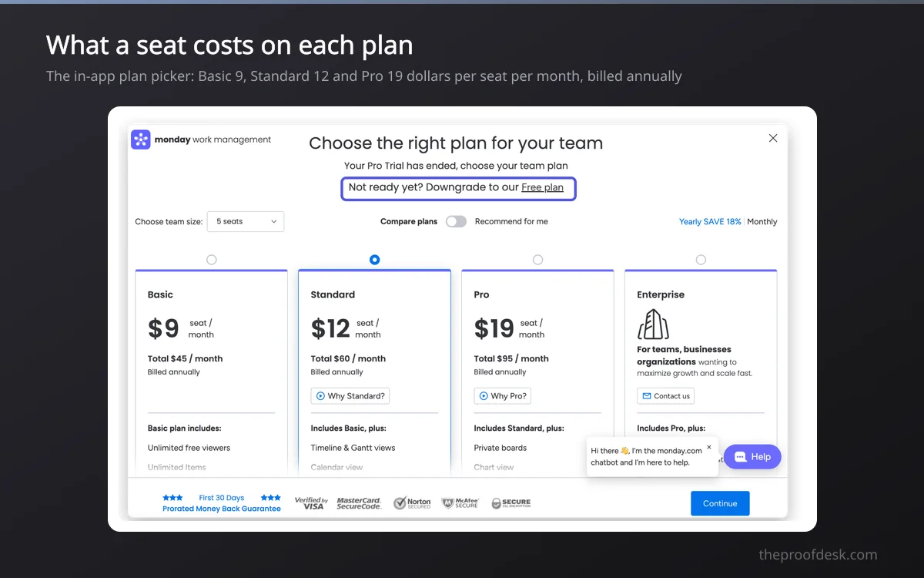Click the 'Enterprise' plan heading

pos(661,294)
